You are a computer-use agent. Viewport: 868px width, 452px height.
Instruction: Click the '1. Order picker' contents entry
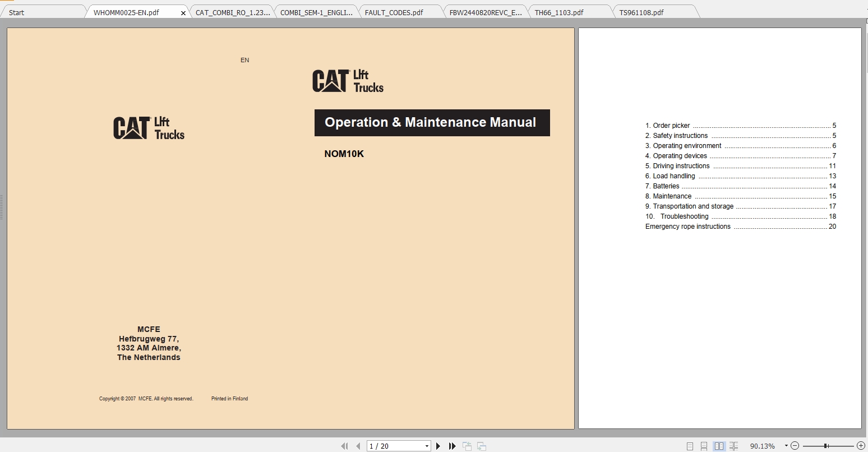coord(741,126)
